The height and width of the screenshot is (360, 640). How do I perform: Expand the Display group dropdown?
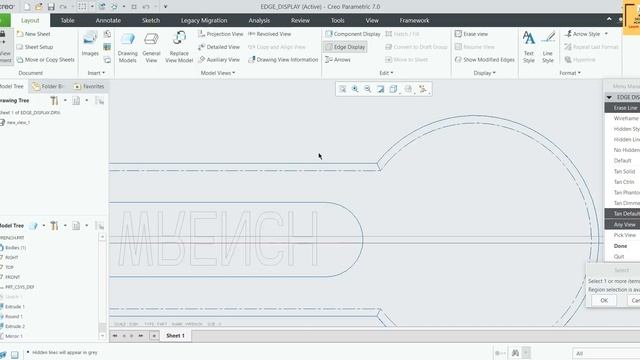[x=484, y=73]
